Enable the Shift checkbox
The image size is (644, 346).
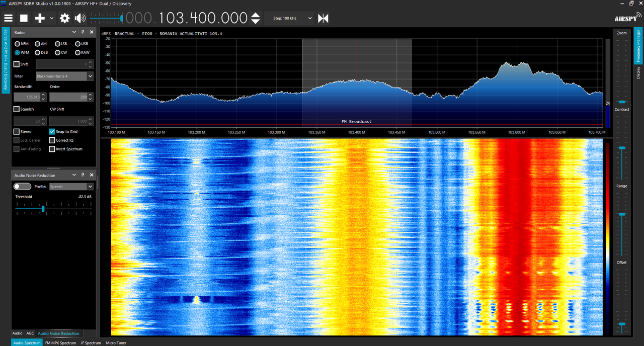tap(17, 64)
